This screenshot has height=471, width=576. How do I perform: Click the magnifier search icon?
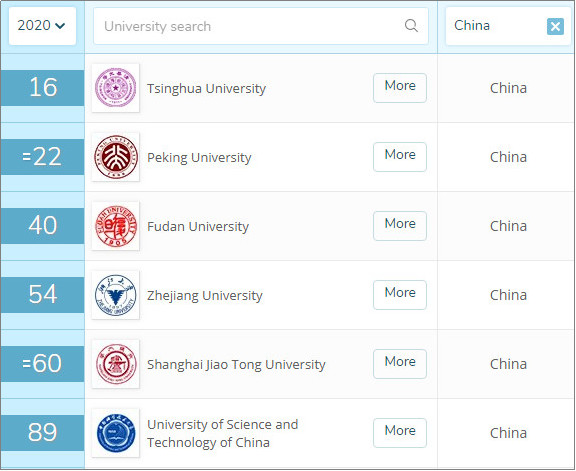(x=411, y=26)
